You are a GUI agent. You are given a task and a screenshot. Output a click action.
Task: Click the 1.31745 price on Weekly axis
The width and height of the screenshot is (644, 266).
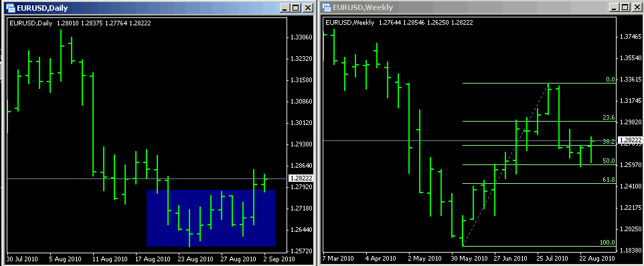tap(630, 101)
